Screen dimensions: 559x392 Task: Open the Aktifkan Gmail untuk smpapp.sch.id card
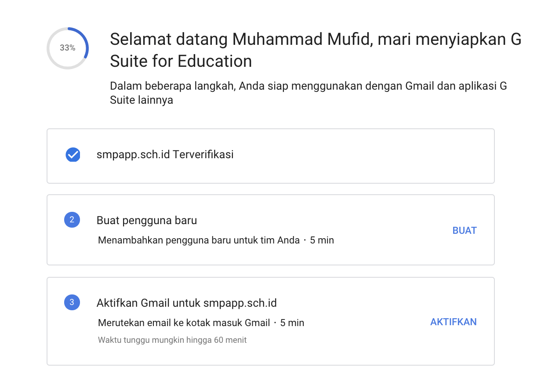pyautogui.click(x=270, y=321)
